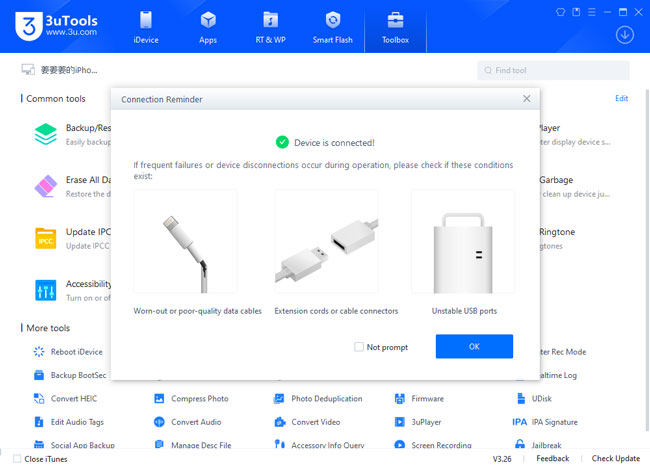The image size is (650, 468).
Task: Open the downloads arrow icon
Action: coord(624,35)
